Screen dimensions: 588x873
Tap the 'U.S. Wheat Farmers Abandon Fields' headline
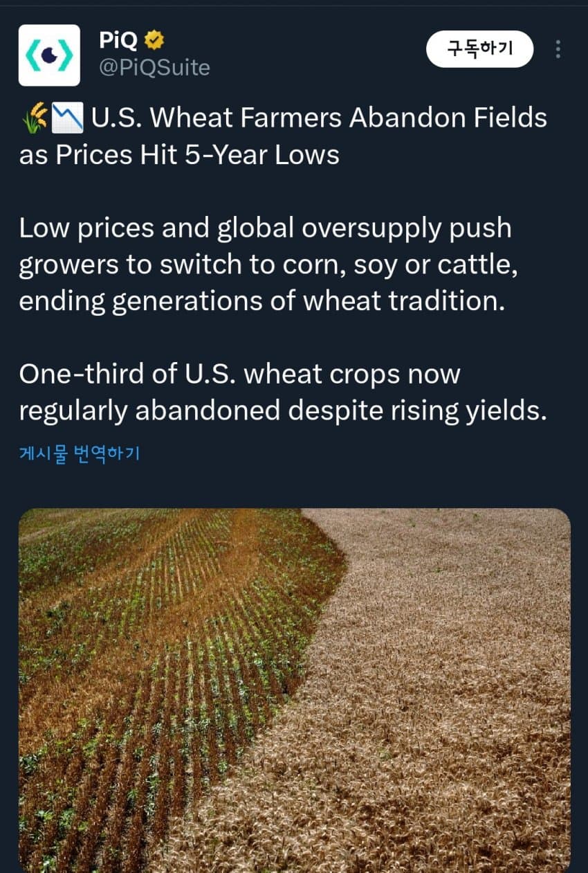319,118
